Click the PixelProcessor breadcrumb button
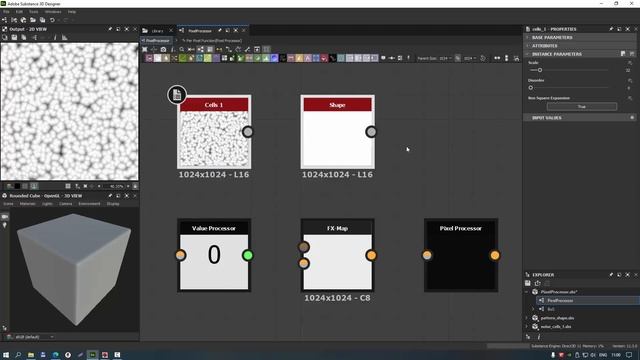640x360 pixels. pyautogui.click(x=157, y=40)
